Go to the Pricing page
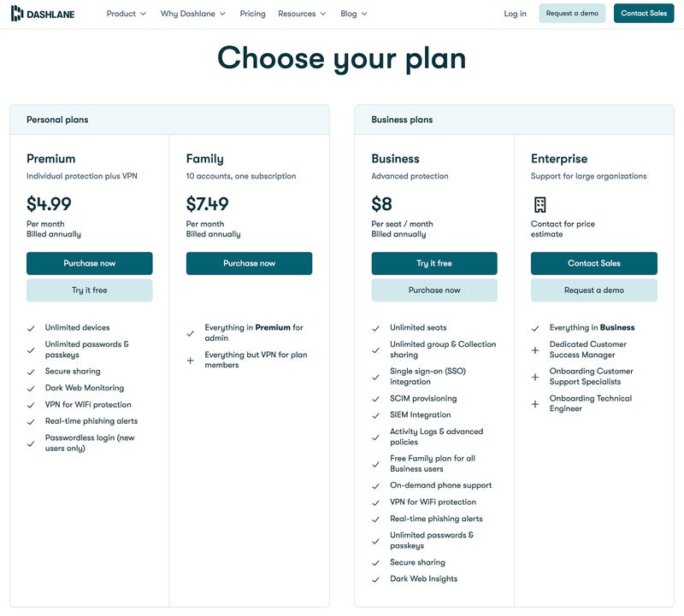This screenshot has width=684, height=616. [252, 14]
